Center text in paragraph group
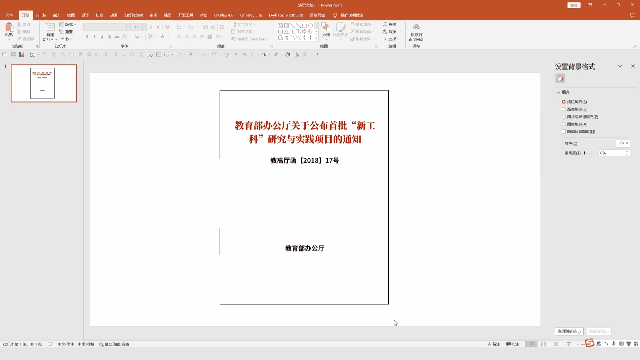Image resolution: width=640 pixels, height=360 pixels. pyautogui.click(x=187, y=37)
